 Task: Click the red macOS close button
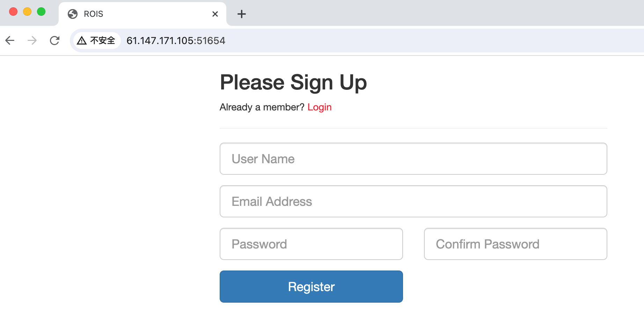13,12
